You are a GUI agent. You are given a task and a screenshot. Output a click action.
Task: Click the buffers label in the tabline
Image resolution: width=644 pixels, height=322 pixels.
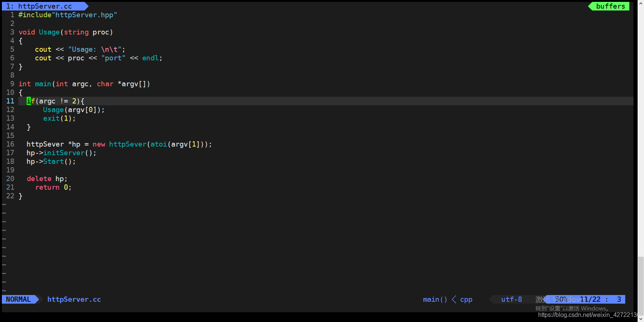click(610, 6)
